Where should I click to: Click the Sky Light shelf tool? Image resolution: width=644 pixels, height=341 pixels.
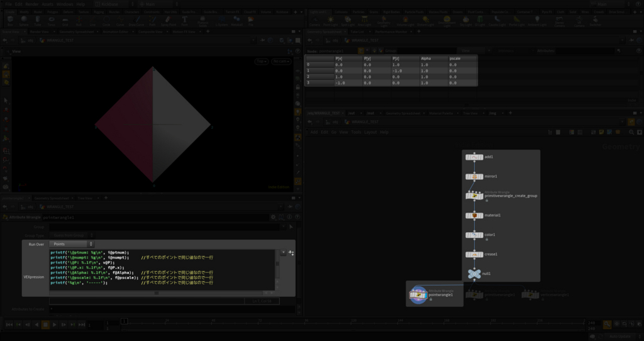[466, 21]
